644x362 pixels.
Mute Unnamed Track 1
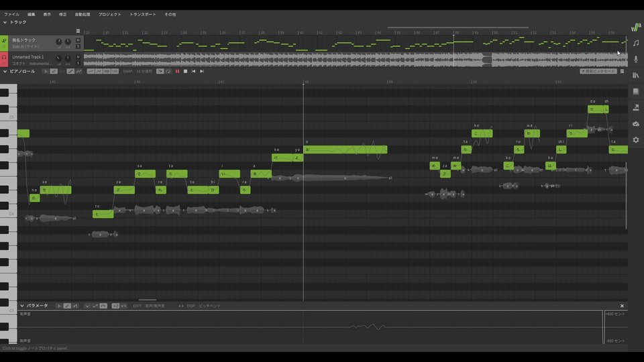(x=78, y=57)
